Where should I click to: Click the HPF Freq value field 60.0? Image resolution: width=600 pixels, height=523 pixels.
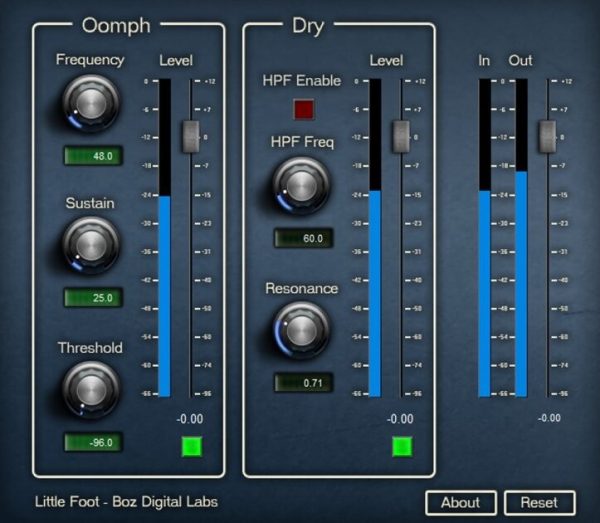[x=304, y=238]
